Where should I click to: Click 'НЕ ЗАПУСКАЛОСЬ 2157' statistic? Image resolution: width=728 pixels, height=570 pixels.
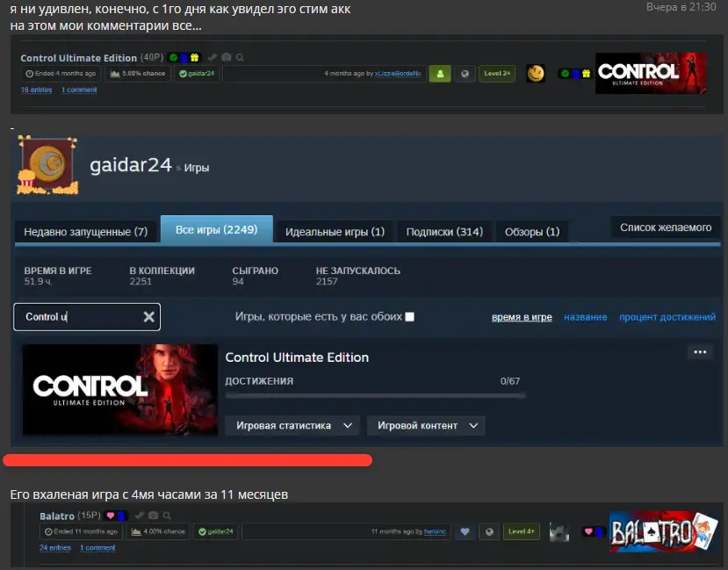pos(358,276)
